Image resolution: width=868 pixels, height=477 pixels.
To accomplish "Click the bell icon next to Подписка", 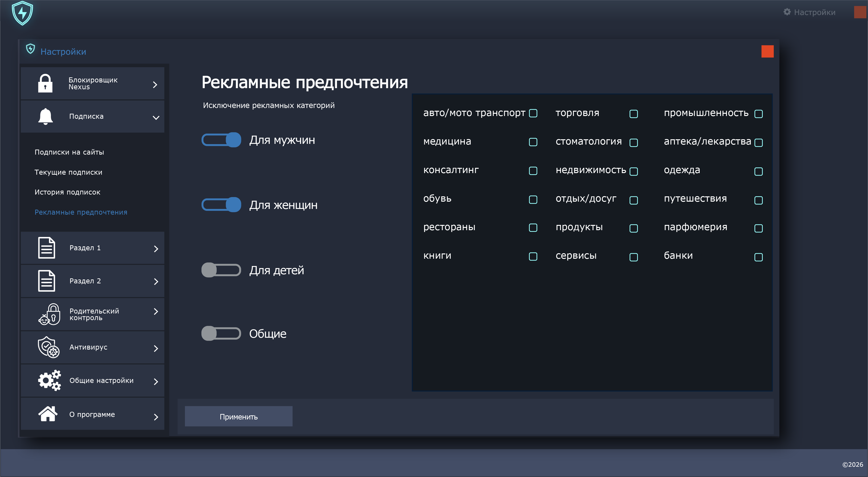I will point(45,117).
